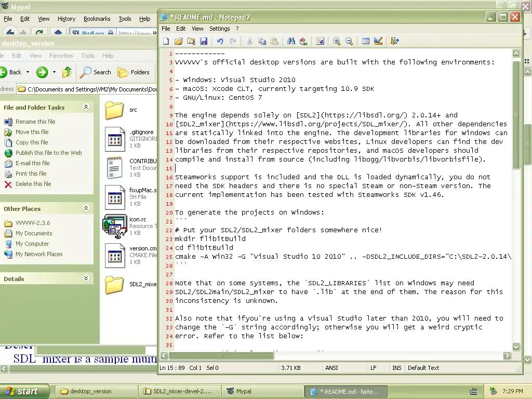Select the icon.rc resource file
Image resolution: width=532 pixels, height=399 pixels.
(x=115, y=226)
